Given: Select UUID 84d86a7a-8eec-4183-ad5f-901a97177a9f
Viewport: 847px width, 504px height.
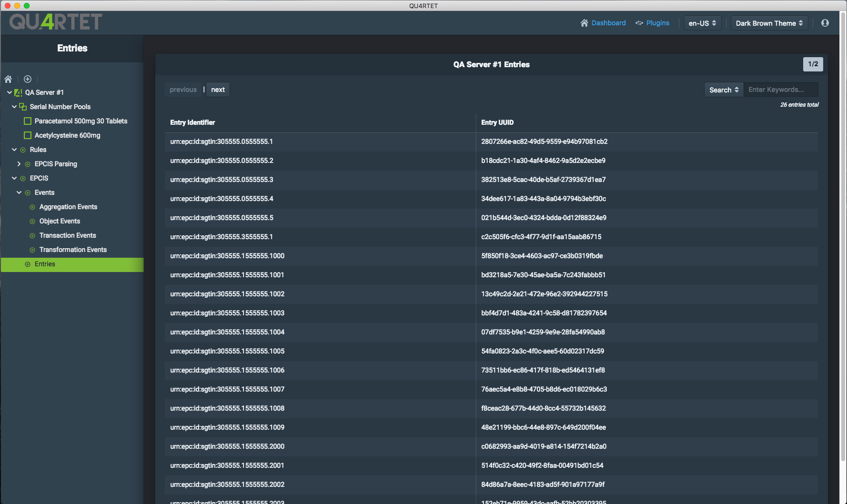Looking at the screenshot, I should click(543, 484).
